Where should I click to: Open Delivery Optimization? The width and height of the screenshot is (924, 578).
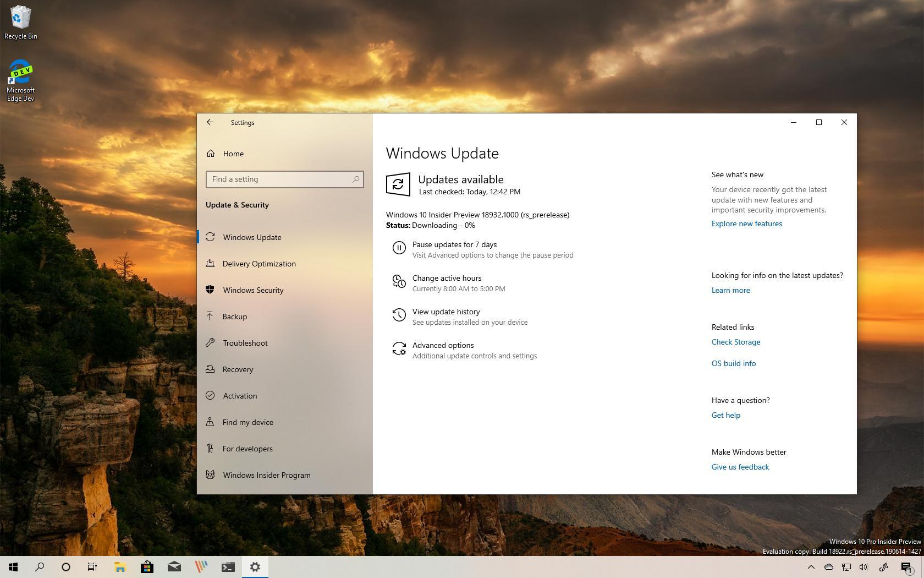(x=284, y=264)
